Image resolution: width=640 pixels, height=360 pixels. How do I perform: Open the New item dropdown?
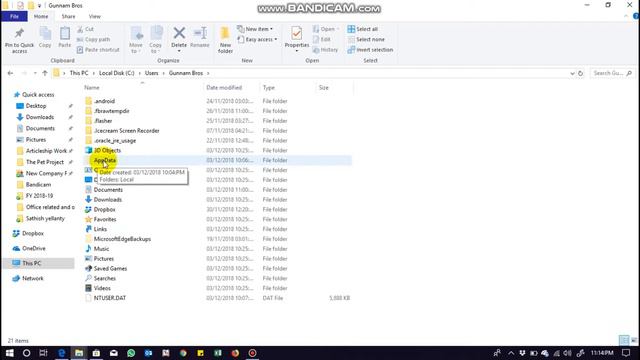255,29
